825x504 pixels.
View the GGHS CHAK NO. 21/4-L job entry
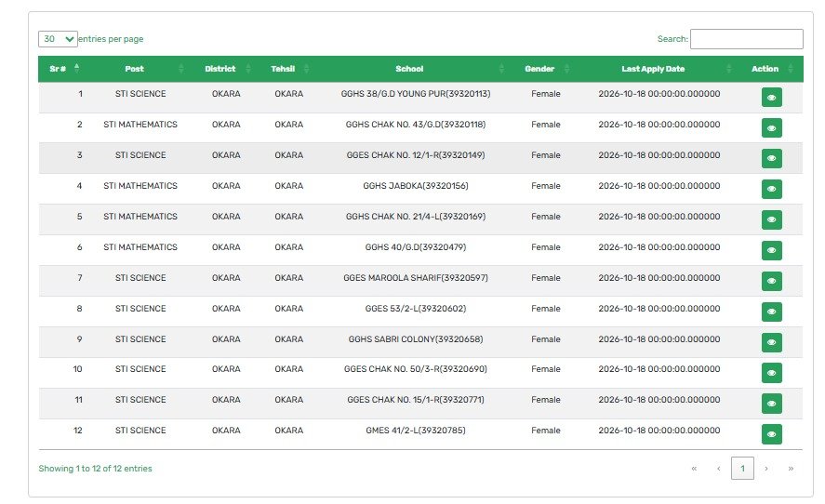tap(771, 219)
